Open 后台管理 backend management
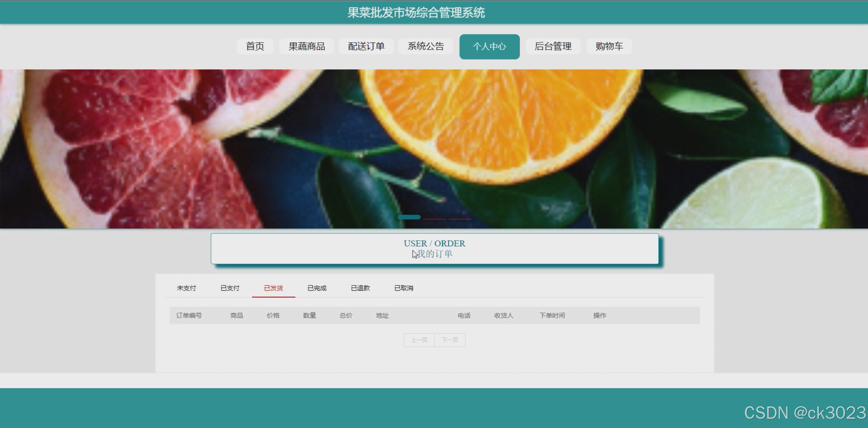The width and height of the screenshot is (868, 428). 553,47
